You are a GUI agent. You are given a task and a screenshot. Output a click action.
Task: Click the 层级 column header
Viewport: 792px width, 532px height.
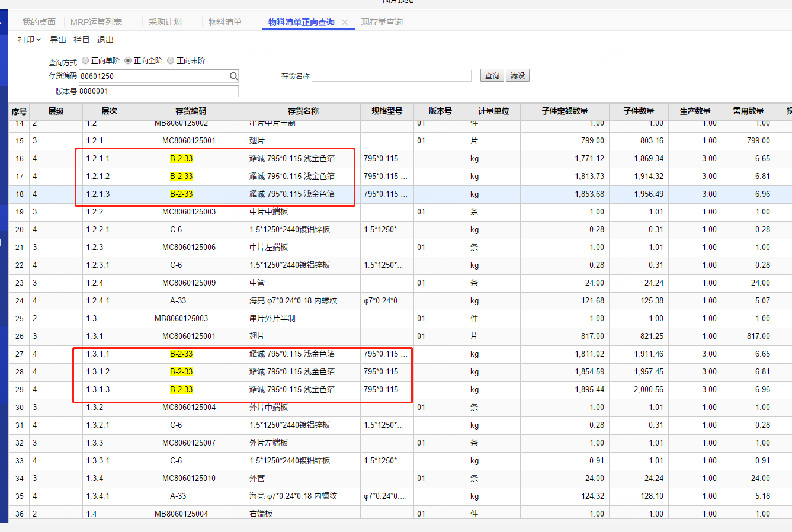56,111
